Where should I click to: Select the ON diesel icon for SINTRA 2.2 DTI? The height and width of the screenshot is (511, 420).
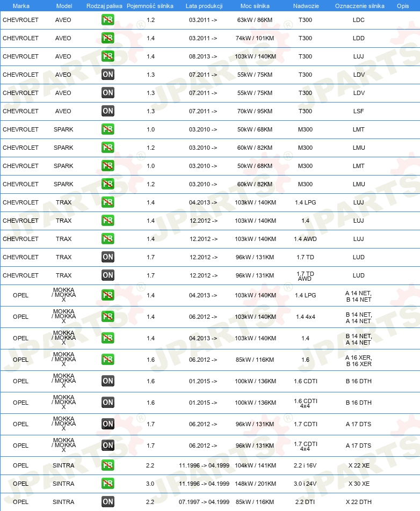[107, 502]
